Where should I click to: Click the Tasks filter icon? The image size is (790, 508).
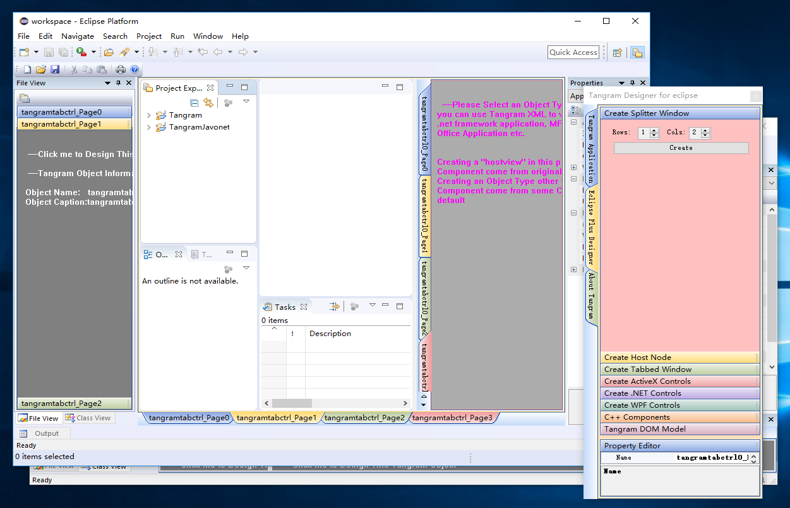coord(335,306)
